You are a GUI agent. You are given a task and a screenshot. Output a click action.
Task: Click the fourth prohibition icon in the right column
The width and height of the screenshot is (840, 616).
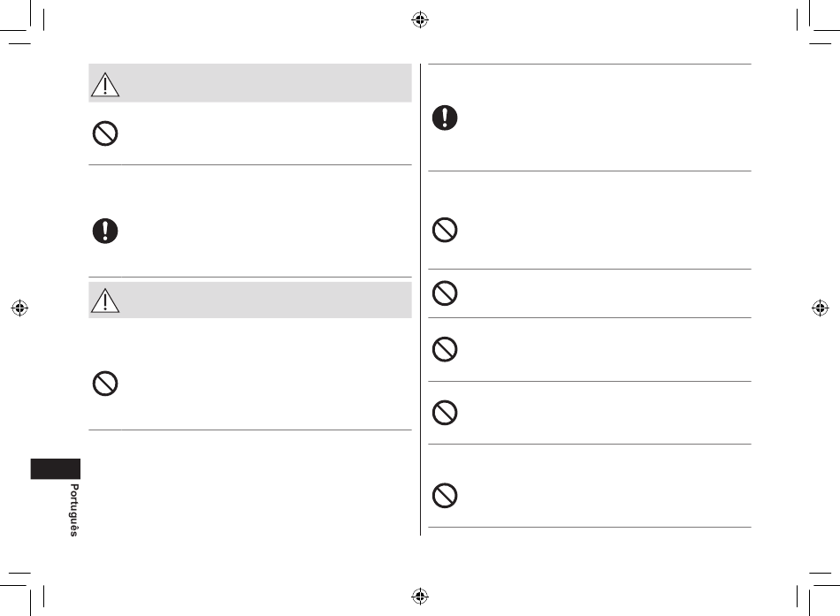click(445, 413)
